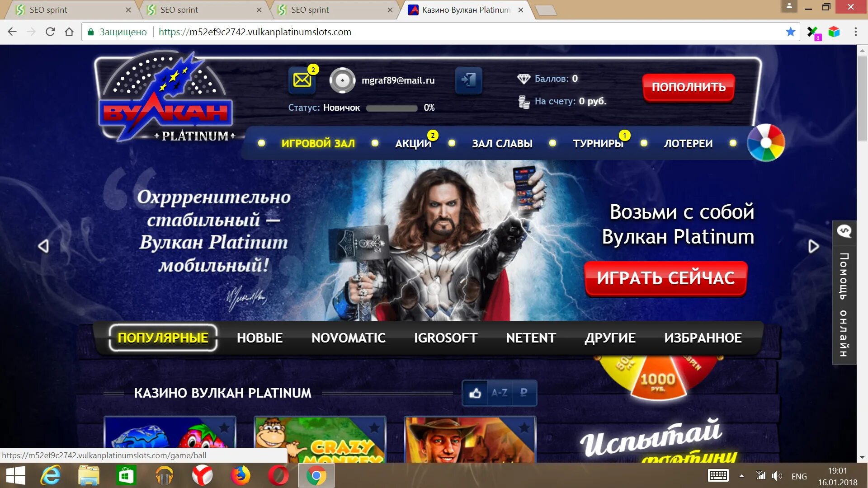Open Yandex browser from taskbar

point(202,476)
